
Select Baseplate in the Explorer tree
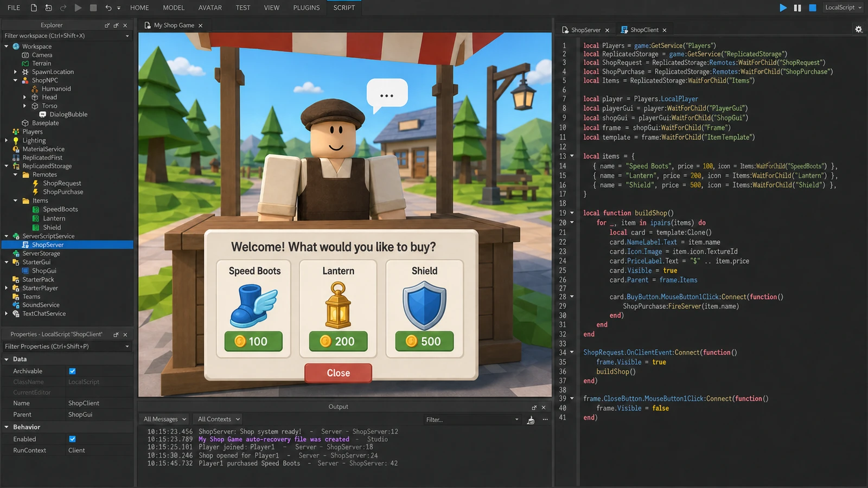[x=45, y=123]
